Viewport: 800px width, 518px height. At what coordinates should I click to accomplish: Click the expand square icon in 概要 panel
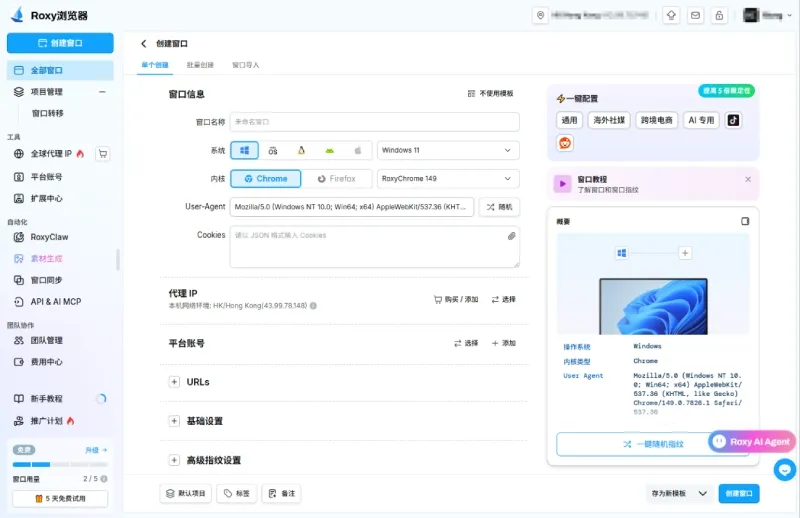tap(745, 221)
